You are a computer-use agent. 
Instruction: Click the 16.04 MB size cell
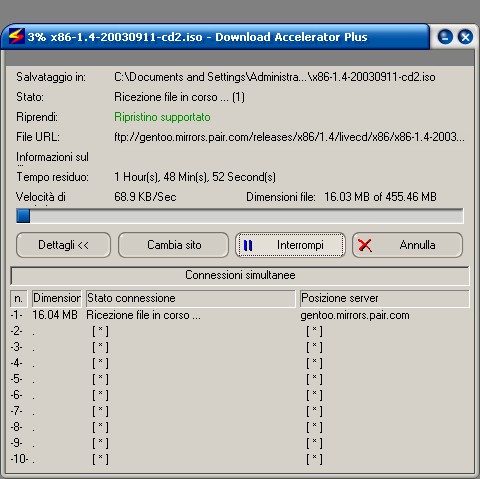tap(55, 315)
